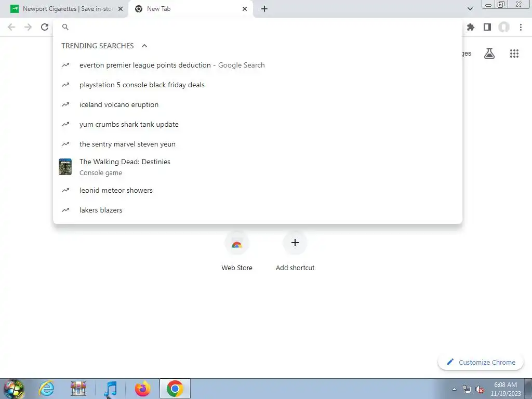Select the New Tab tab

click(190, 9)
